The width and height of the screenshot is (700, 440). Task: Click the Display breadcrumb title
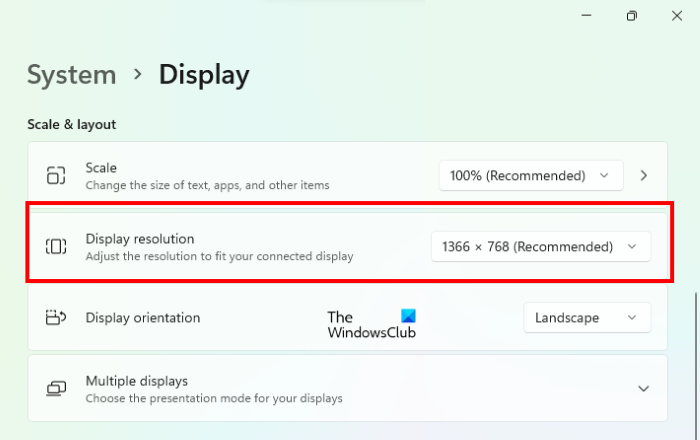pos(204,75)
